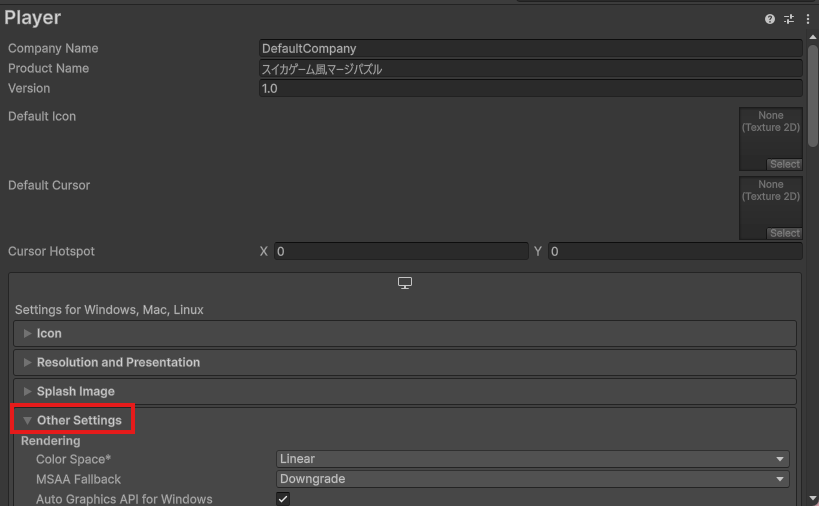Open the Player settings help icon

tap(769, 19)
